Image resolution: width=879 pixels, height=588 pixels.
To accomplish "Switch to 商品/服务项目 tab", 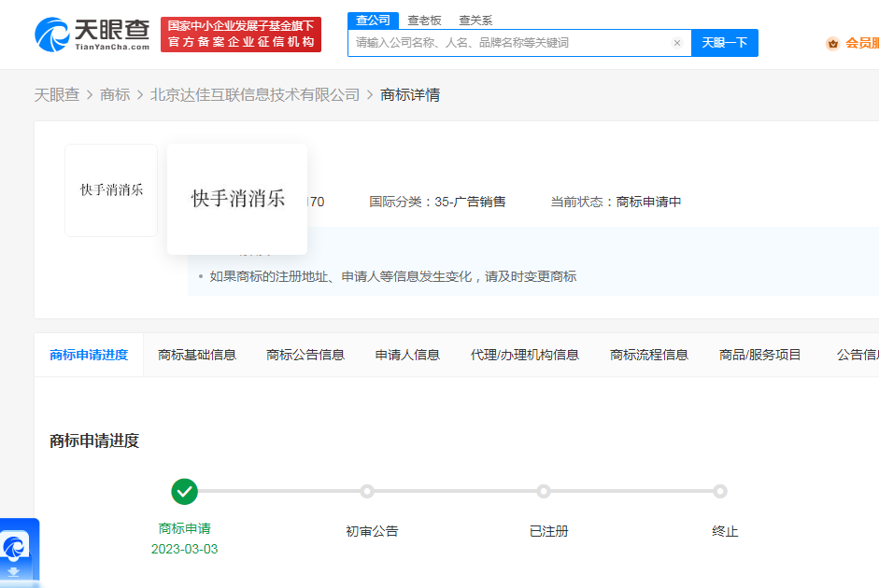I will pyautogui.click(x=760, y=355).
